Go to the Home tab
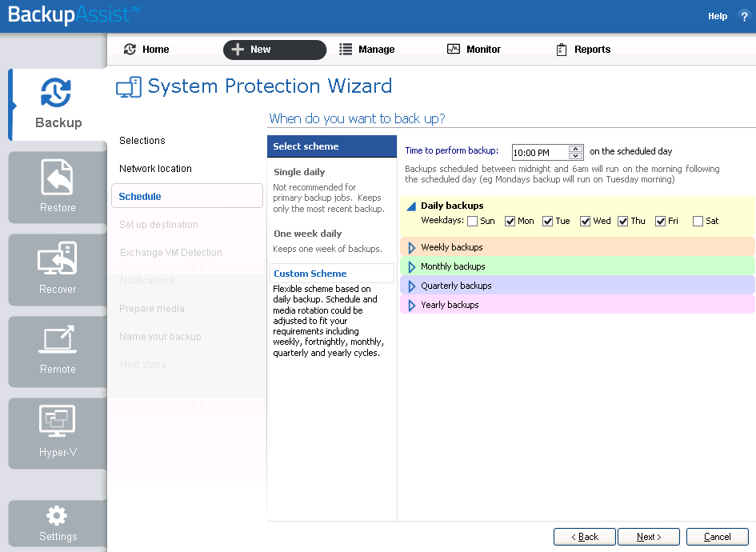Viewport: 756px width, 552px height. [146, 49]
